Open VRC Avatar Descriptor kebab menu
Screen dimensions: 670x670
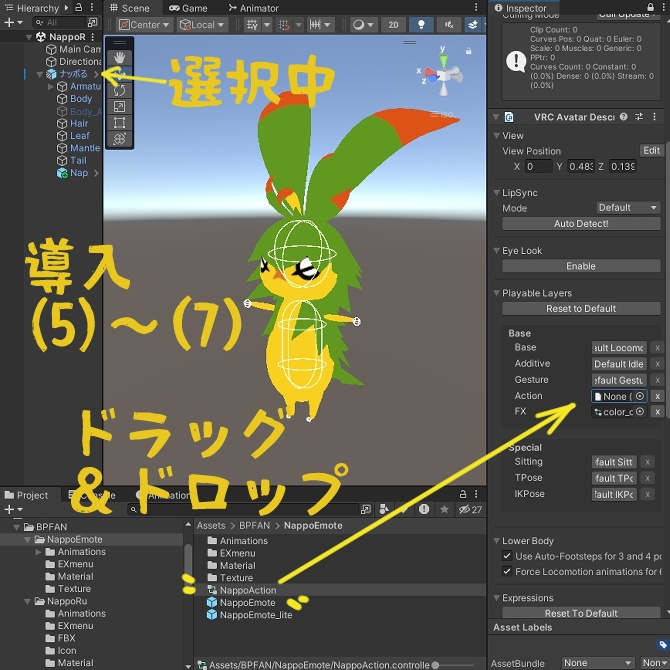click(x=654, y=117)
